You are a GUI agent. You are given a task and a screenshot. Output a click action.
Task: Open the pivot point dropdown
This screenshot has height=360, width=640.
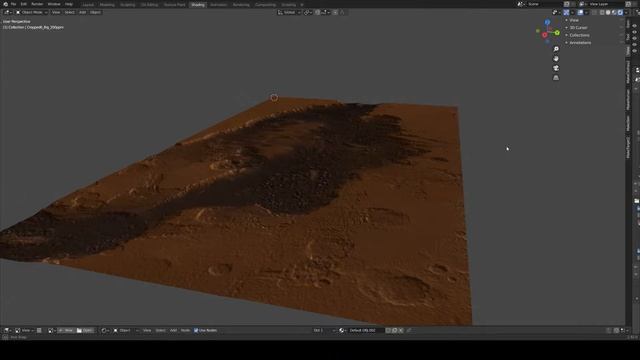(x=308, y=12)
